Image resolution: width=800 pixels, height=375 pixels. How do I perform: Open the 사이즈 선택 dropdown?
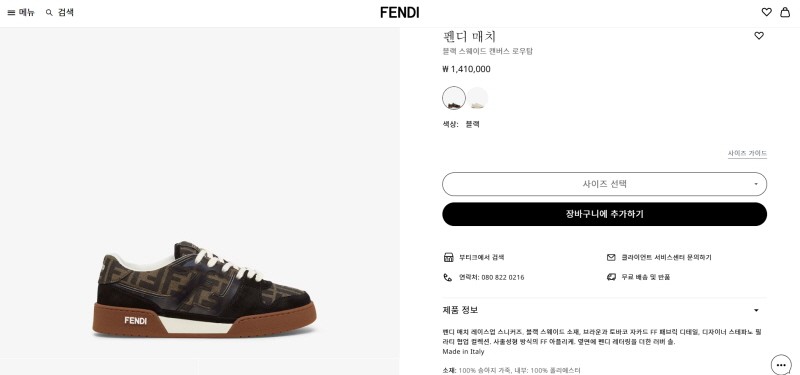(x=604, y=184)
